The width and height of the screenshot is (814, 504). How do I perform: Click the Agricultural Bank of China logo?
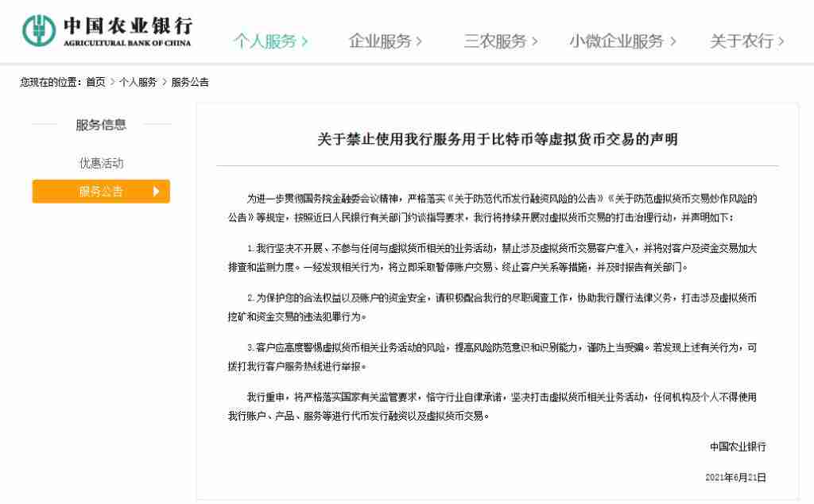click(x=38, y=30)
